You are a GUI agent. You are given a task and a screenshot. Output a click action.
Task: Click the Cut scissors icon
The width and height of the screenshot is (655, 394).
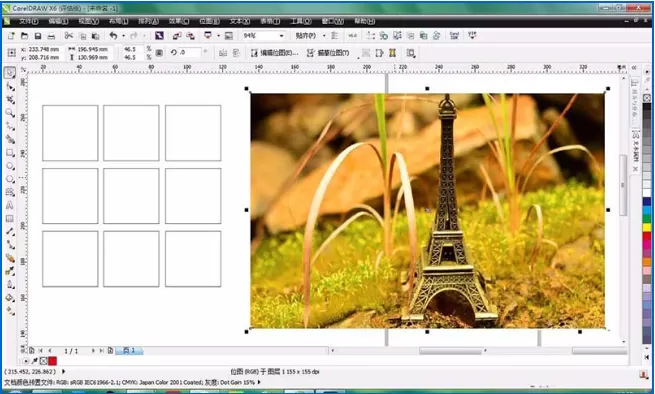pos(69,36)
